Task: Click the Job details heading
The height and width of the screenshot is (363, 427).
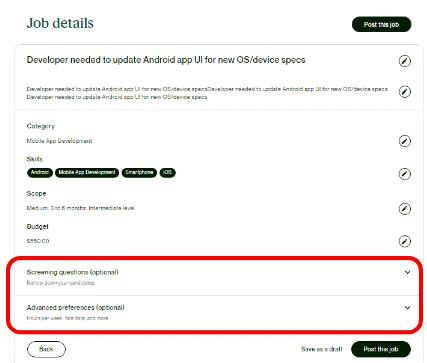Action: coord(60,23)
